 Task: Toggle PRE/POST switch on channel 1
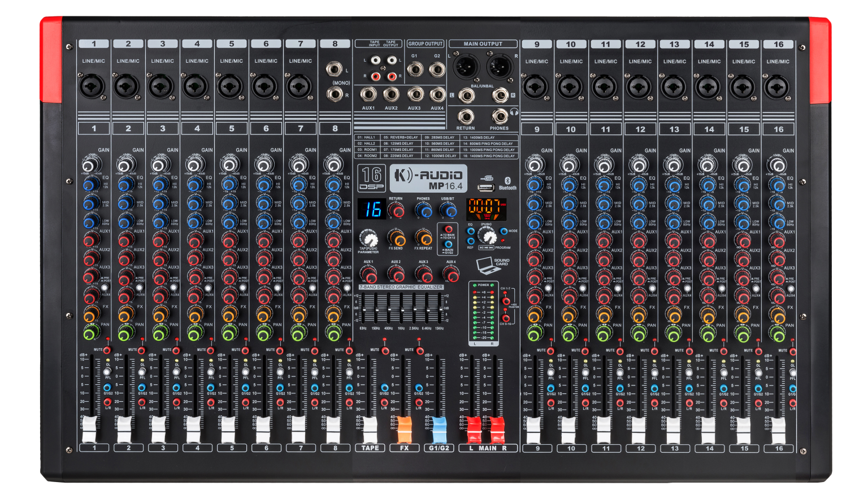(105, 287)
